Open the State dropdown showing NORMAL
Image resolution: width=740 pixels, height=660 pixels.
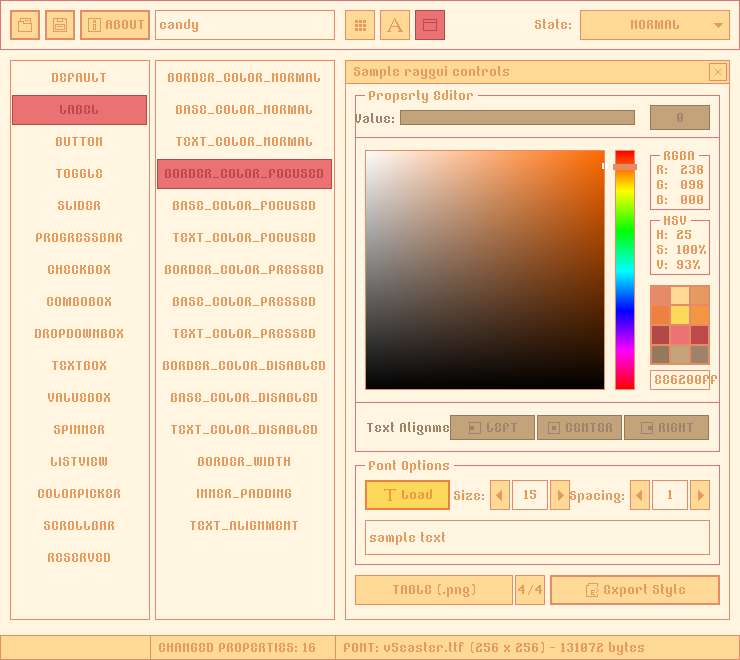(654, 25)
